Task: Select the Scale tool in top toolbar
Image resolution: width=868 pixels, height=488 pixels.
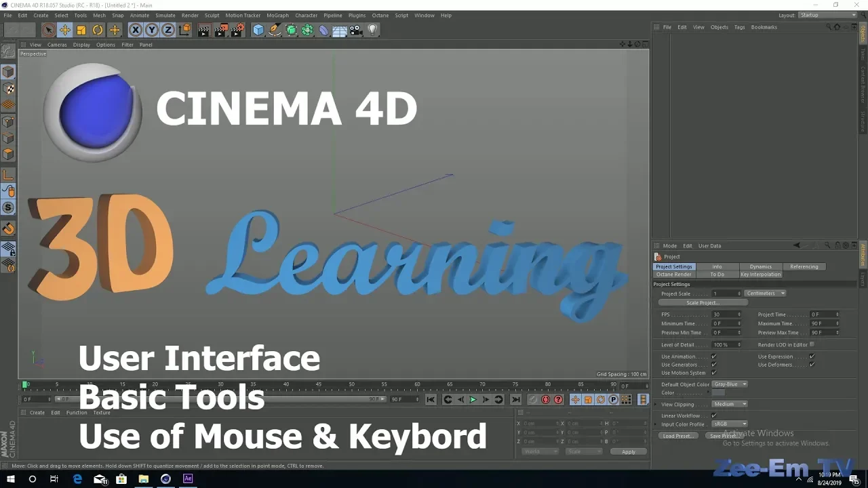Action: (x=81, y=30)
